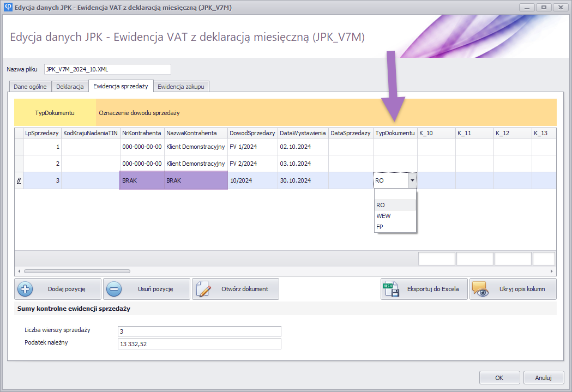The height and width of the screenshot is (392, 572).
Task: Click the Excel icon on Eksportuj do Excela
Action: pyautogui.click(x=392, y=289)
